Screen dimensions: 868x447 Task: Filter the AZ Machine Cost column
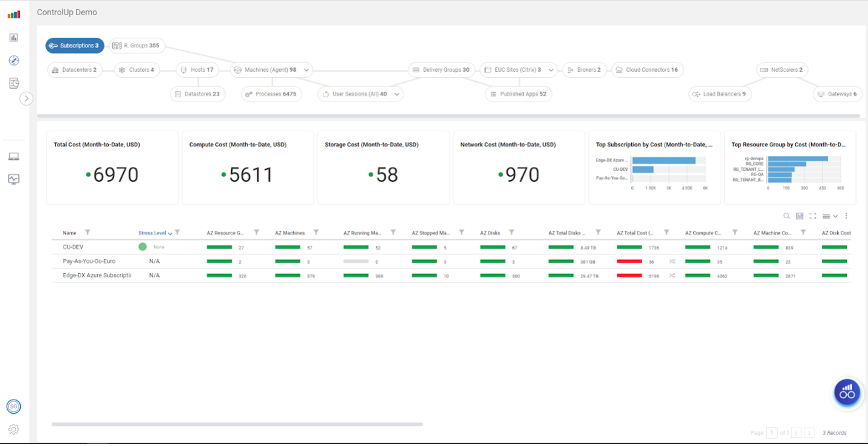(x=803, y=233)
